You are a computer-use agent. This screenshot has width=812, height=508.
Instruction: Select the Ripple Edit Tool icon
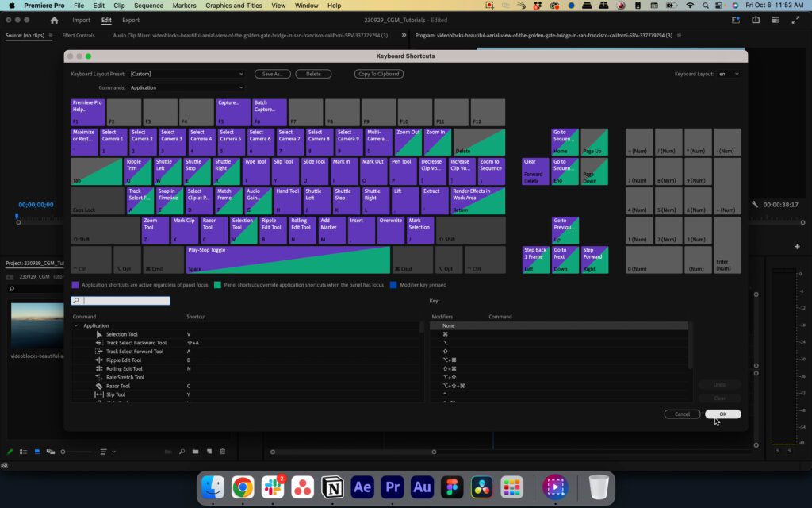tap(99, 360)
